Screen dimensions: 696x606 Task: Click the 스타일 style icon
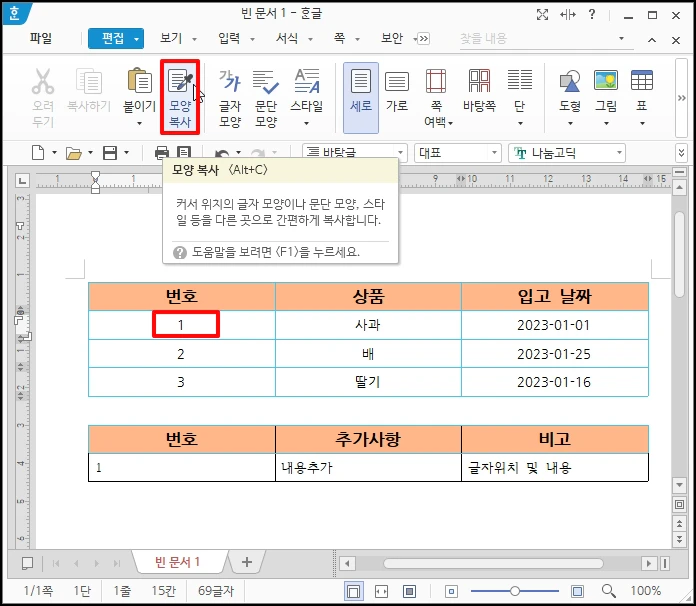(x=307, y=81)
